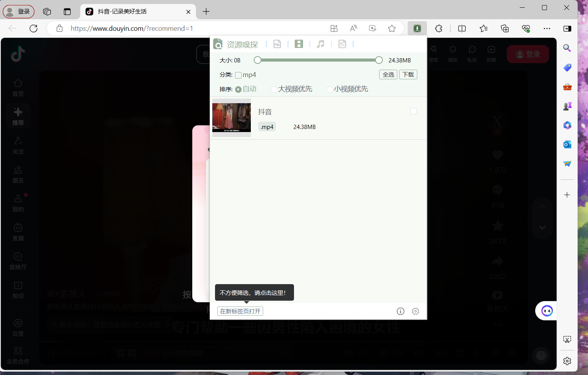Open the Douyin 朋友 nav item
The image size is (588, 375).
[18, 174]
